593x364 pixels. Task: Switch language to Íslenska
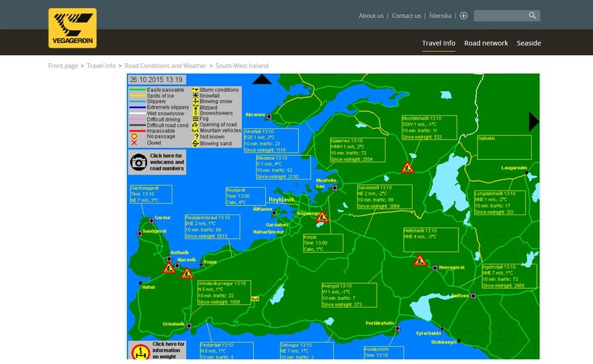[440, 15]
